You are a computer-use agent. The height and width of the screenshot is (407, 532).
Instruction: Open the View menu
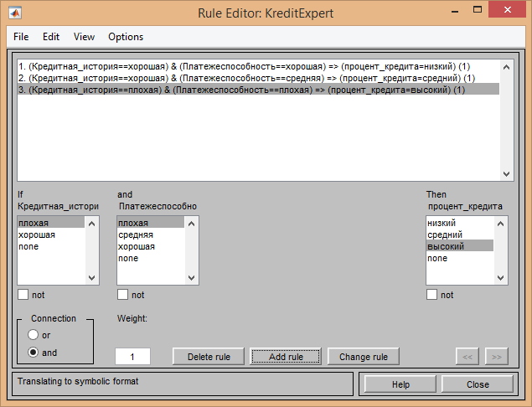(x=84, y=37)
